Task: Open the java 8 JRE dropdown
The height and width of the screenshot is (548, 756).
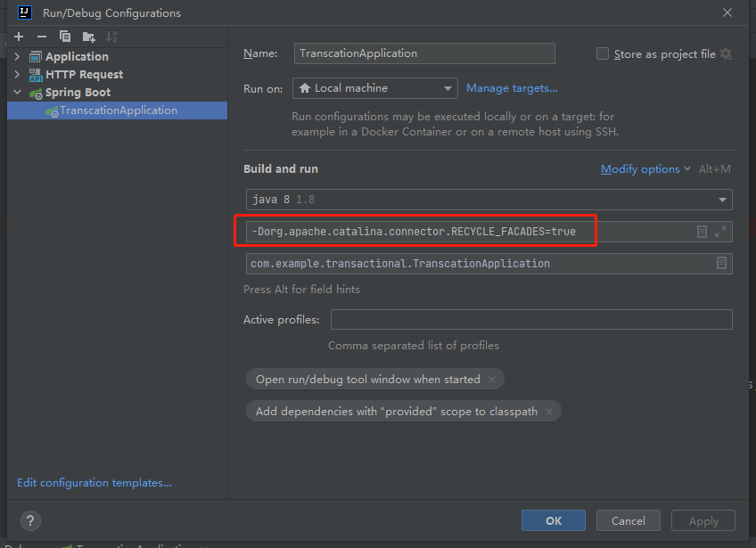Action: [x=489, y=200]
